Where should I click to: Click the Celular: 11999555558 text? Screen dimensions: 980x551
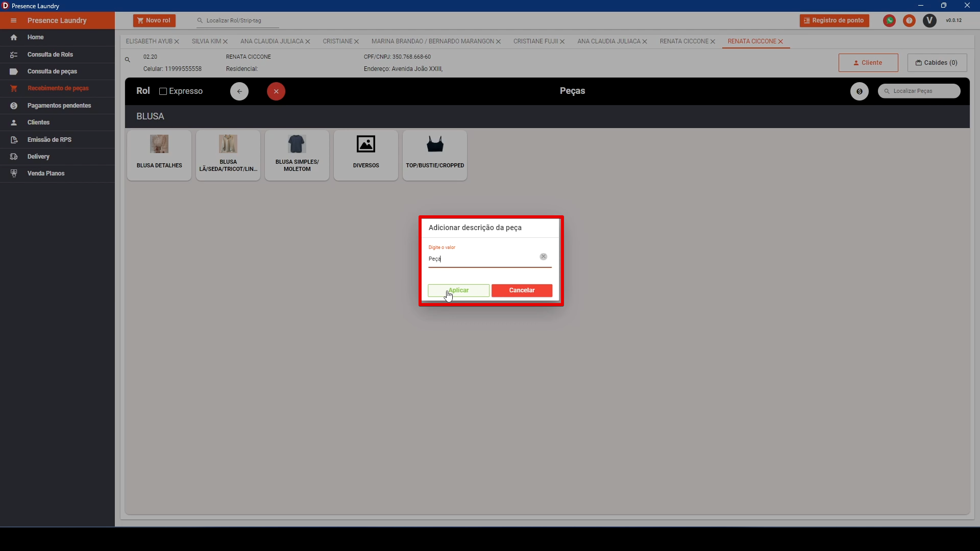pyautogui.click(x=173, y=69)
